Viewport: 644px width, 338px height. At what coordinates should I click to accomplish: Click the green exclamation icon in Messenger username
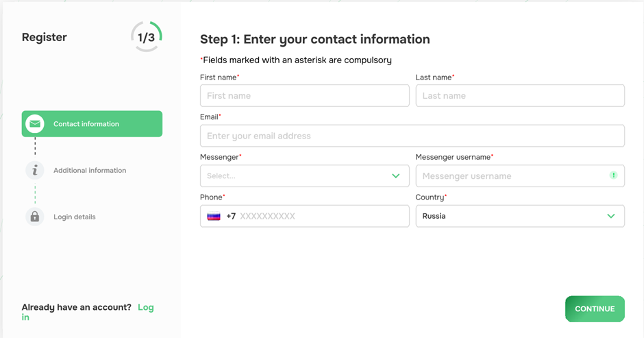(x=614, y=176)
